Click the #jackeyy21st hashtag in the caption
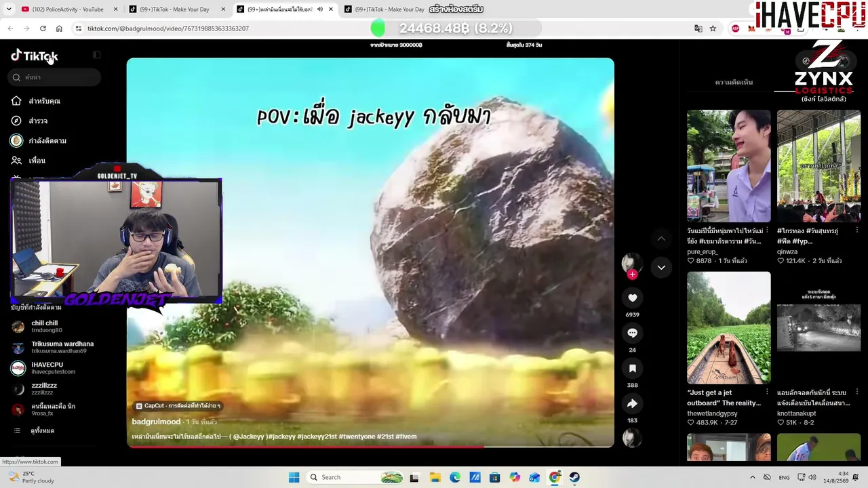This screenshot has width=868, height=488. point(317,436)
